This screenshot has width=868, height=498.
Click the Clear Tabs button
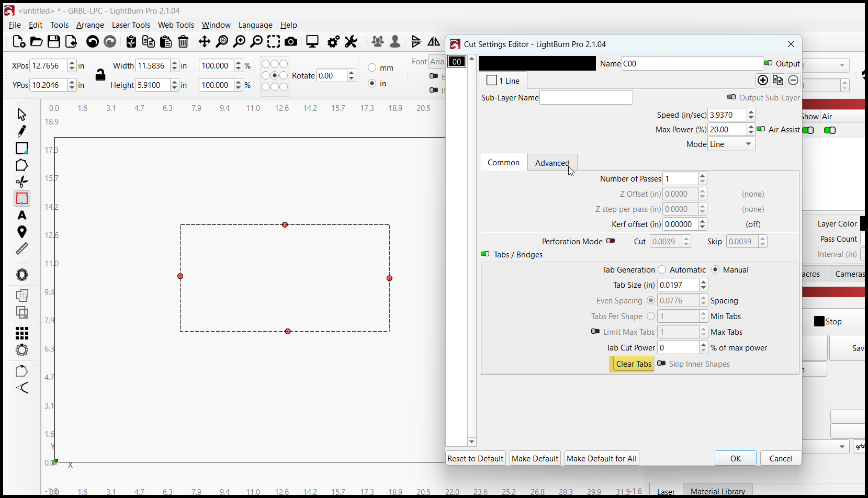[x=634, y=364]
